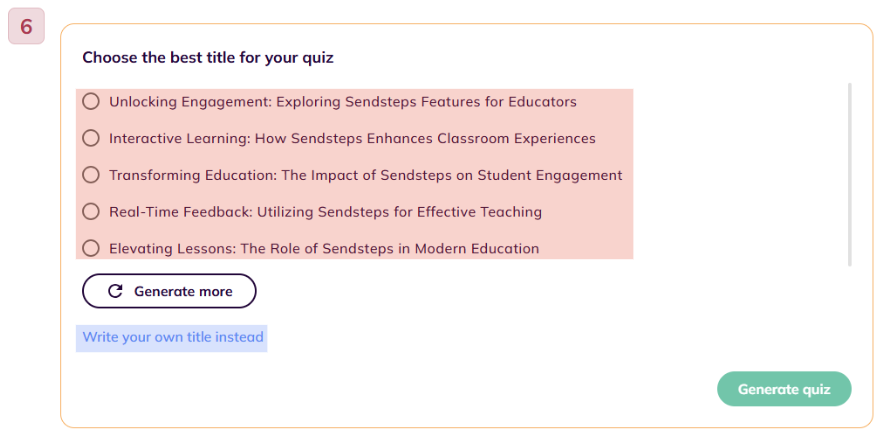This screenshot has height=439, width=882.
Task: Tick the Elevating Lessons radio circle
Action: tap(91, 248)
